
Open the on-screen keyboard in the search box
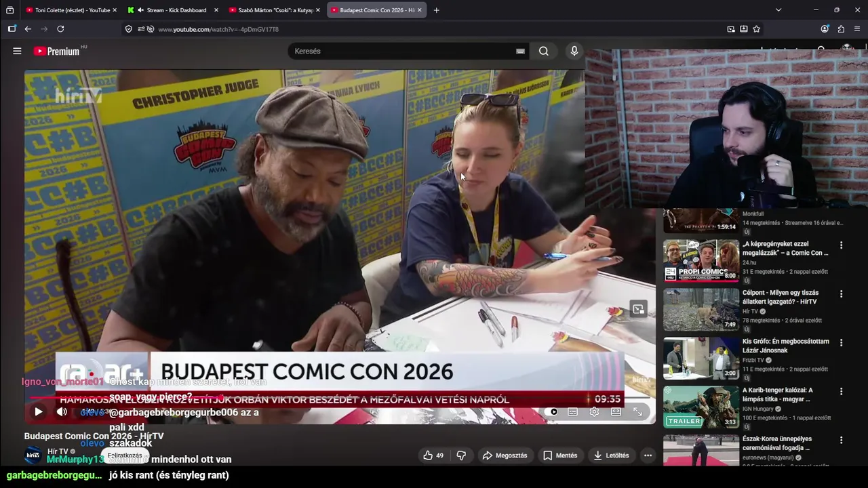click(x=520, y=51)
